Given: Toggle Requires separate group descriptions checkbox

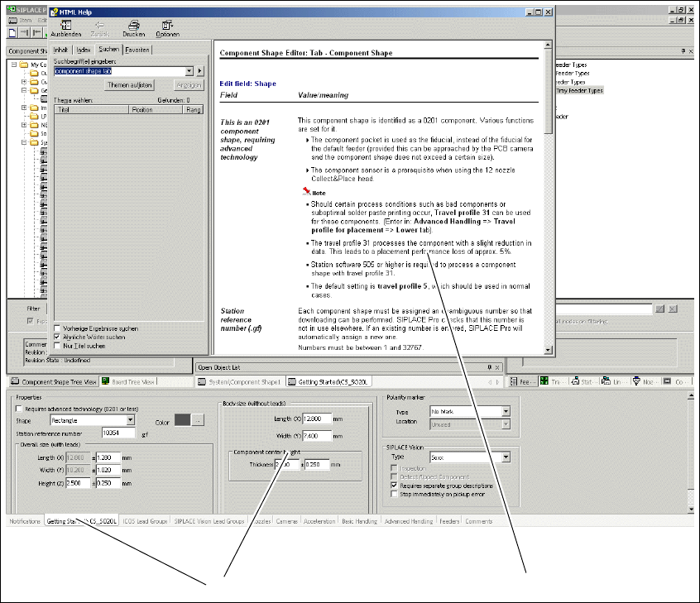Looking at the screenshot, I should (394, 486).
